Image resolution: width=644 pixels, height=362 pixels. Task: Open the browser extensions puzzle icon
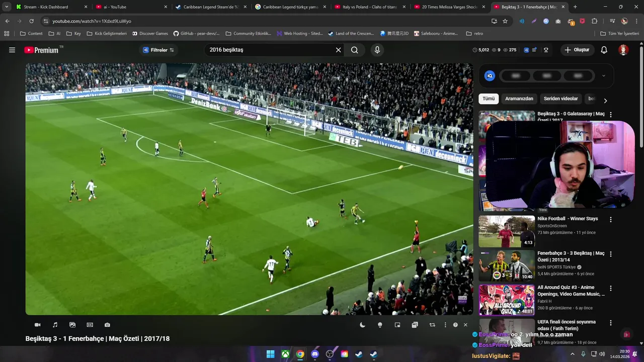[x=595, y=21]
